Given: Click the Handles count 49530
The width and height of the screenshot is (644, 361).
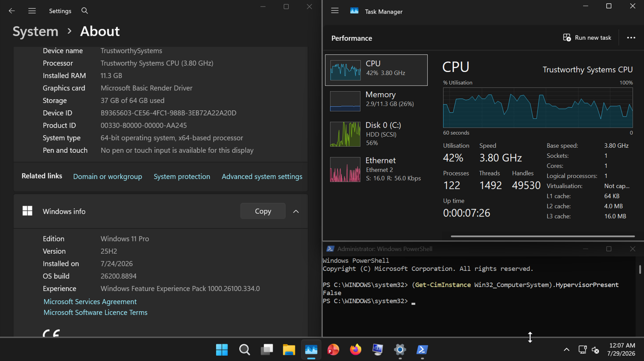Looking at the screenshot, I should tap(526, 185).
